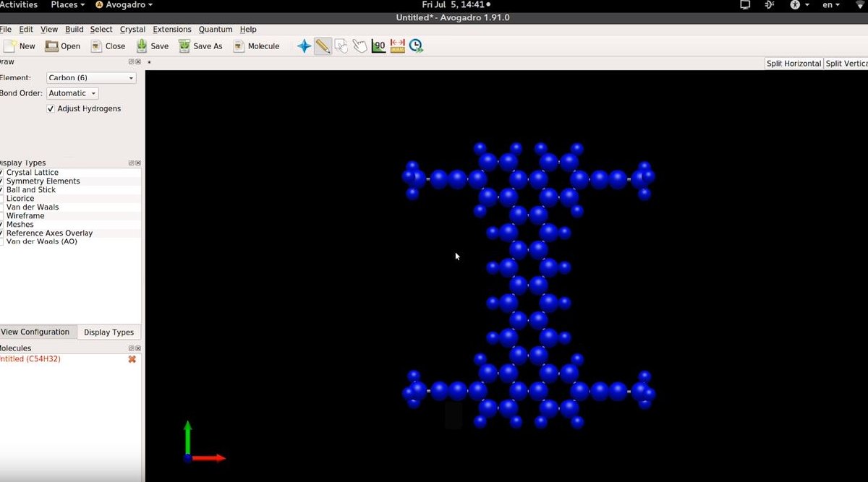
Task: Open the Places menu in top bar
Action: [x=67, y=5]
